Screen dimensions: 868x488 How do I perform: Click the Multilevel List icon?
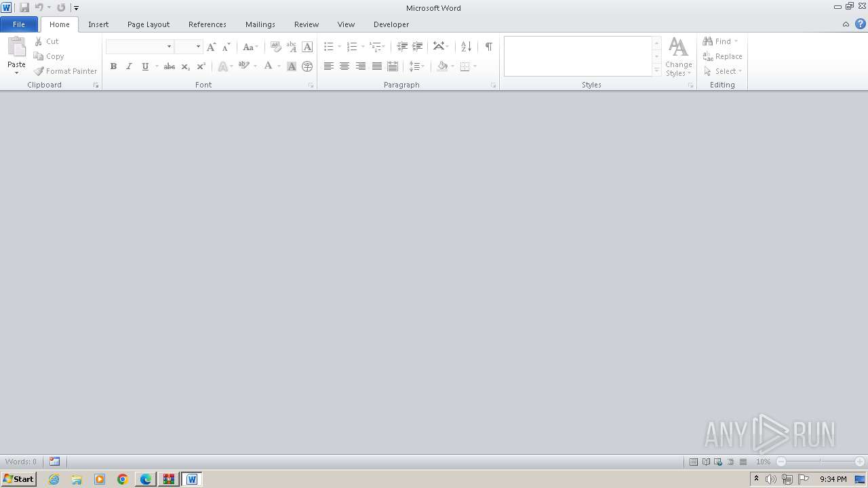pos(375,47)
